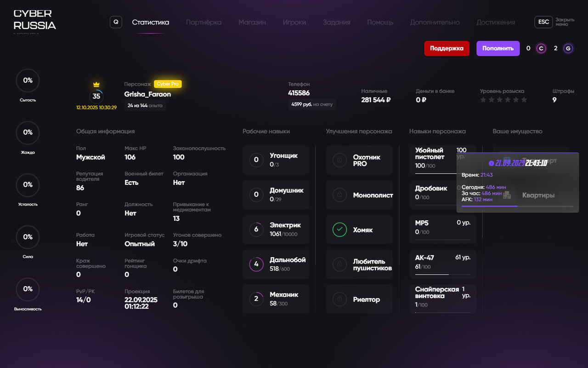588x368 pixels.
Task: Select the Монополист upgrade card
Action: coord(360,195)
